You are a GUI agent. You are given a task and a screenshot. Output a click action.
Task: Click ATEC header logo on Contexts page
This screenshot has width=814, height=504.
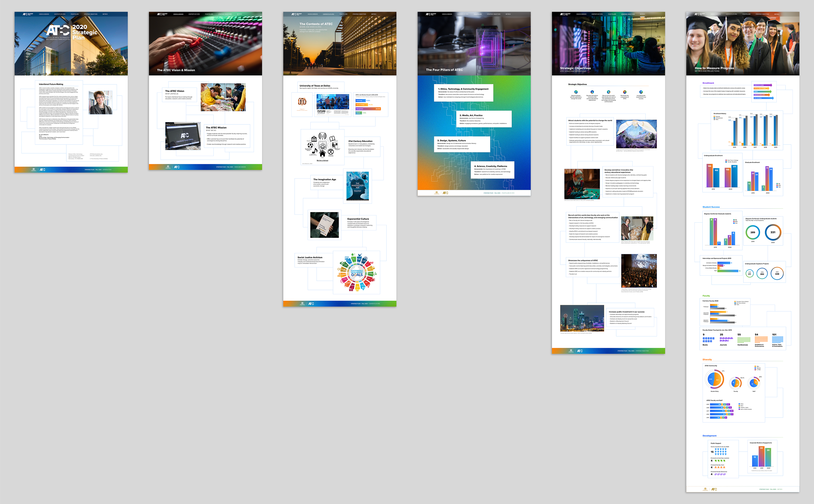click(297, 14)
